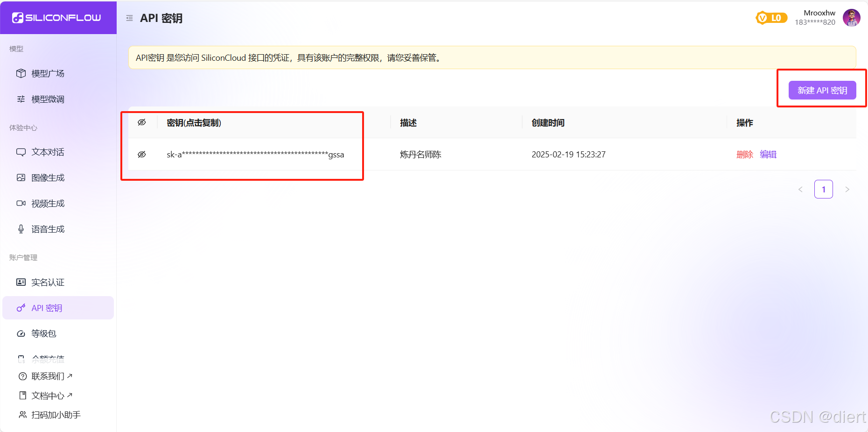Image resolution: width=868 pixels, height=432 pixels.
Task: Click the SiliconFlow logo
Action: click(56, 18)
